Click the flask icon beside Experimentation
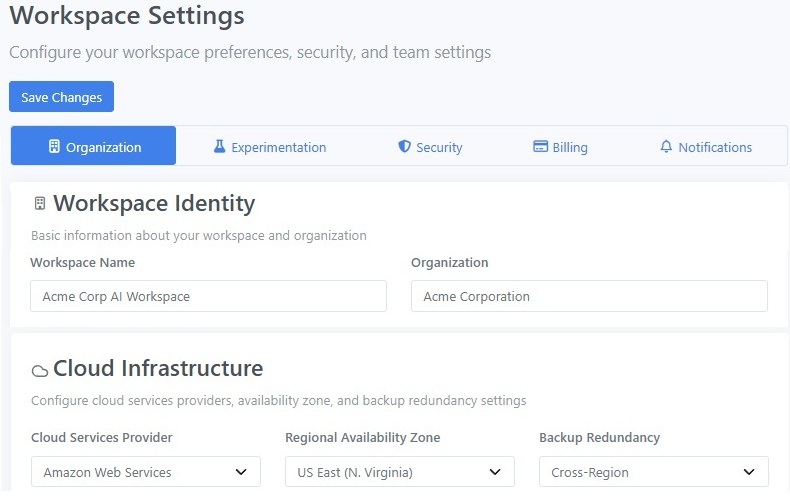Screen dimensions: 790x502 (219, 147)
